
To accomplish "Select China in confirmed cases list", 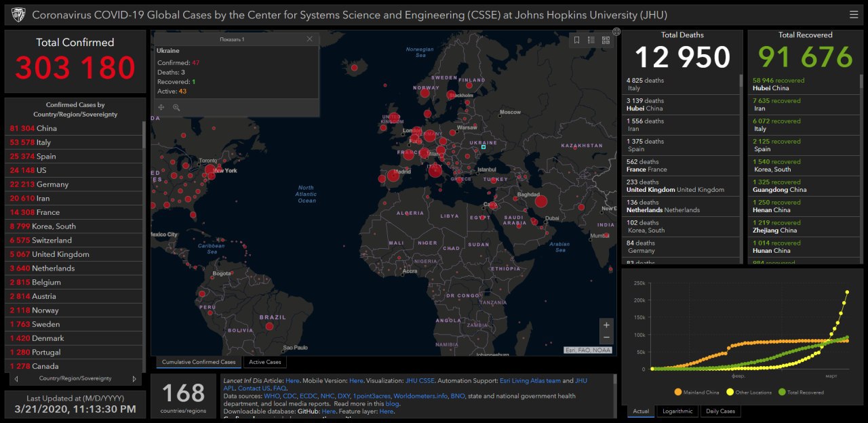I will coord(75,128).
